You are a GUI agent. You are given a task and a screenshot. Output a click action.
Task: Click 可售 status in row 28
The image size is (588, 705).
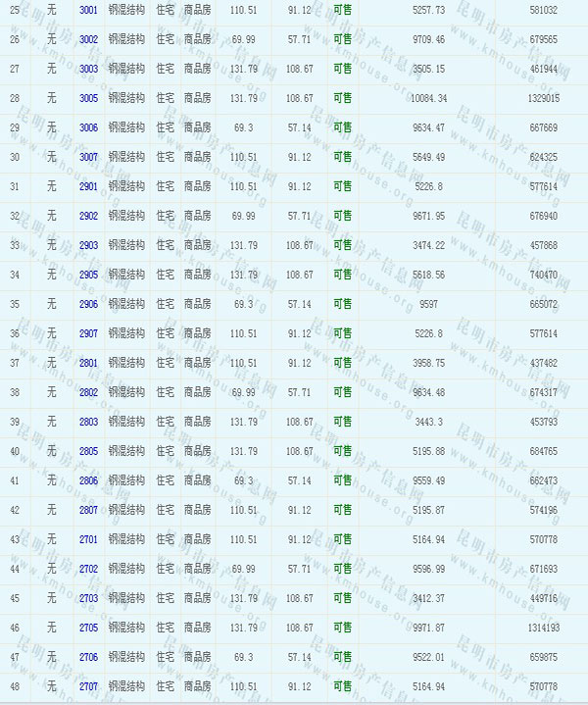tap(342, 98)
